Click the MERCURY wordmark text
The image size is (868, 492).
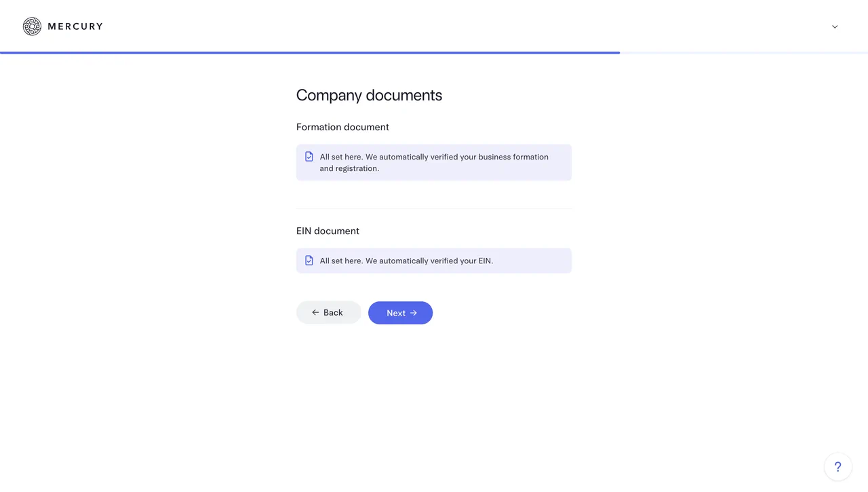(x=75, y=26)
